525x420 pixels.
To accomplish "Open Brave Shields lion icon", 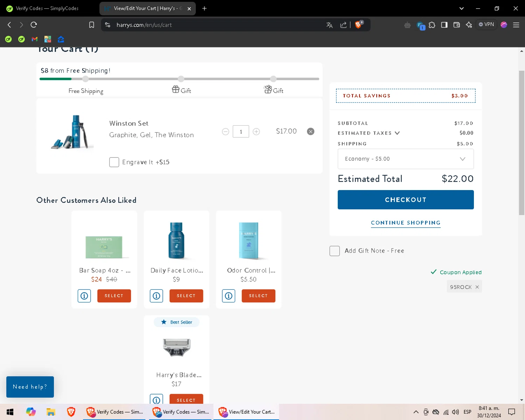I will coord(358,24).
